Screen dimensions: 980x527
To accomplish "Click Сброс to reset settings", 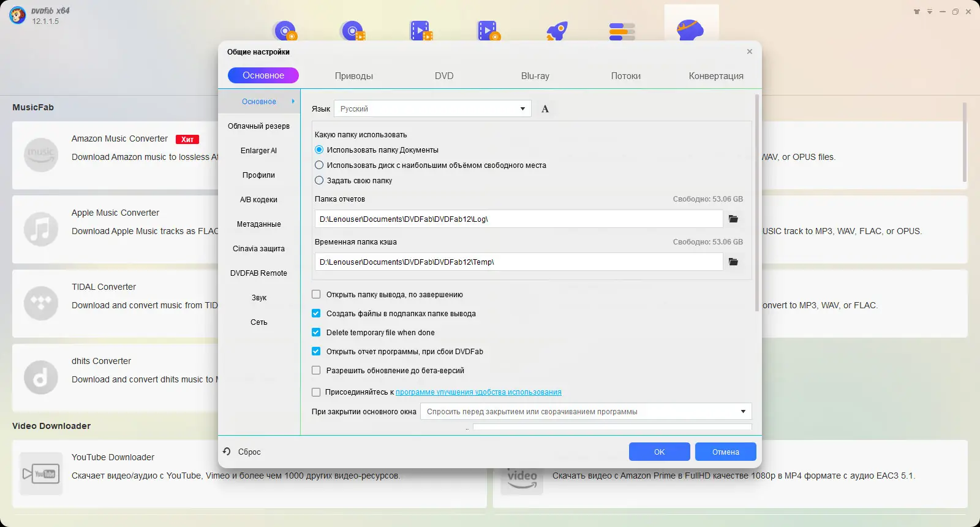I will tap(243, 452).
